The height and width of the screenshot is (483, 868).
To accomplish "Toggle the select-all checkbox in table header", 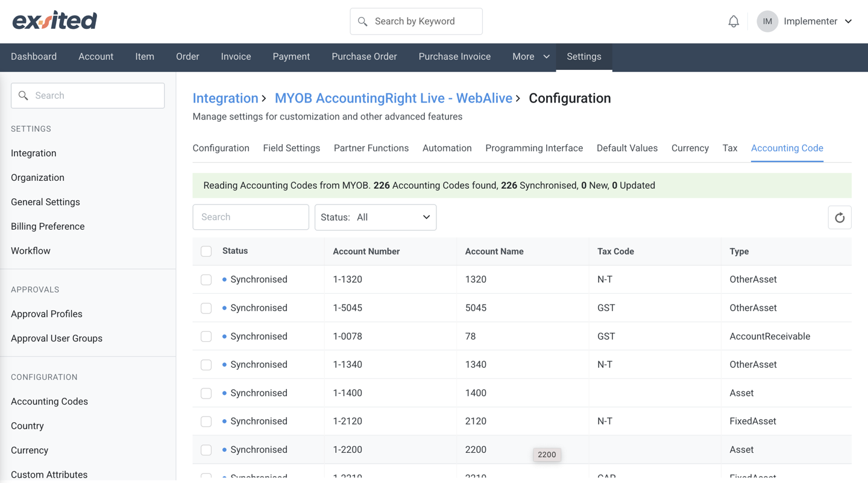I will (x=206, y=251).
